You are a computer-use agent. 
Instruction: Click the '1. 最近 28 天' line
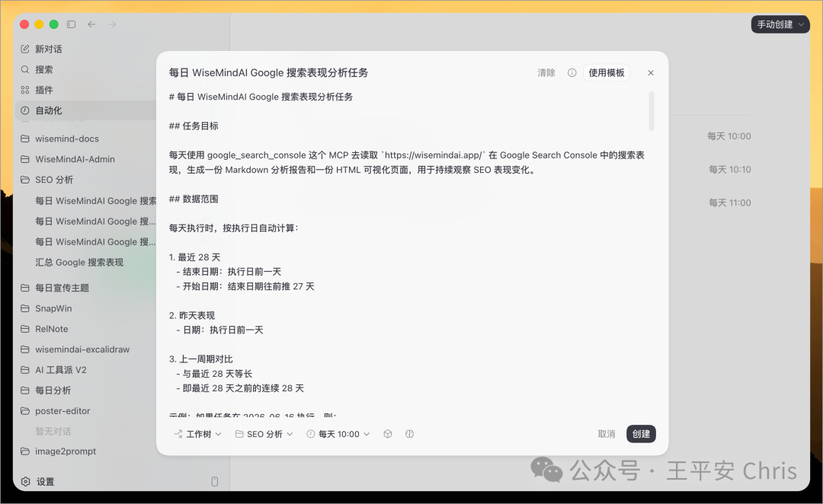195,257
